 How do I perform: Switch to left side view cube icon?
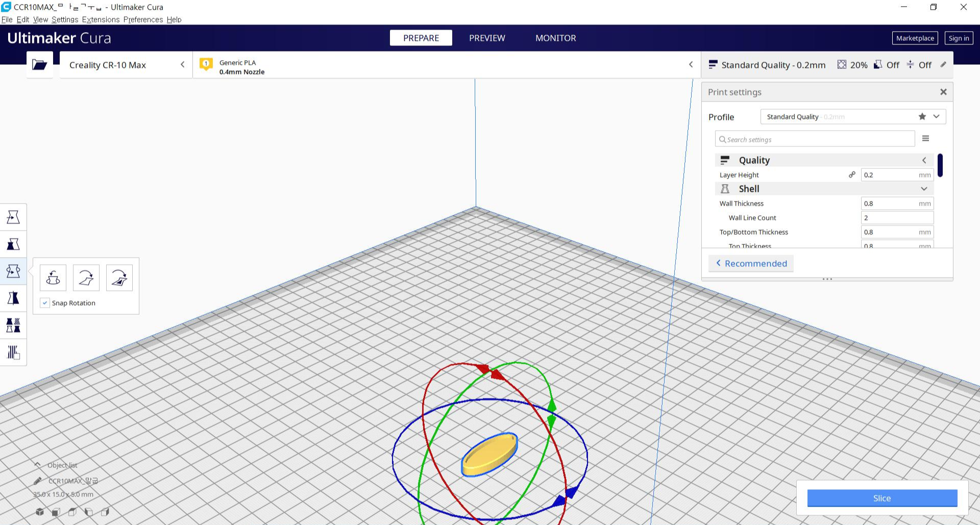pyautogui.click(x=89, y=512)
